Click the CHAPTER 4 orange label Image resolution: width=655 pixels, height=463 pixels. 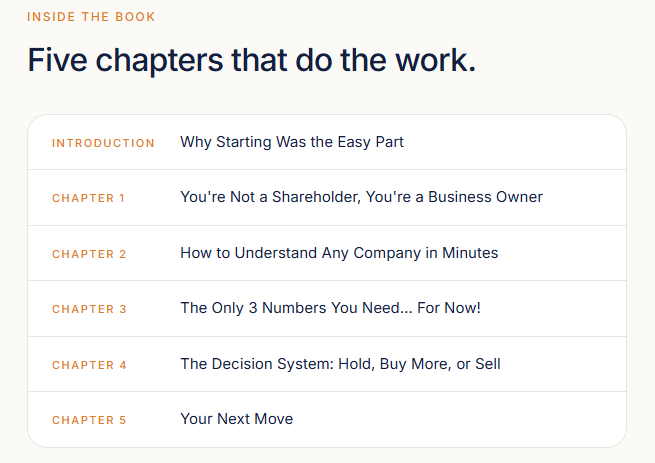(89, 365)
